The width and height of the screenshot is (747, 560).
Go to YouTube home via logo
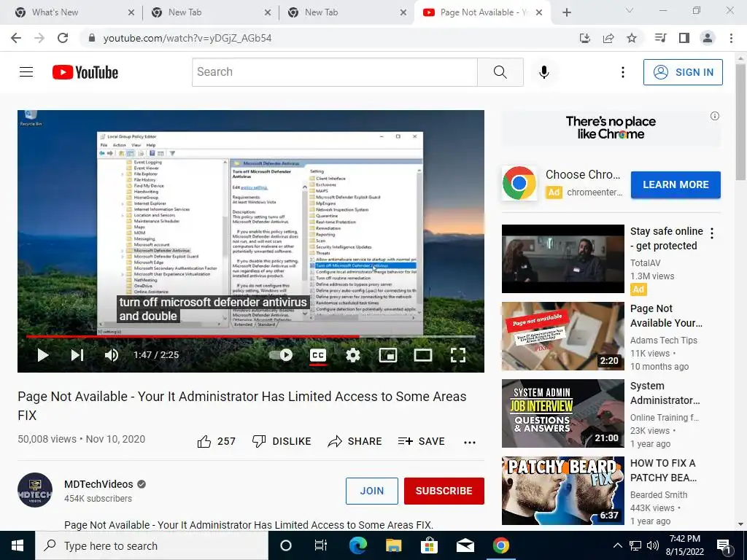(85, 72)
